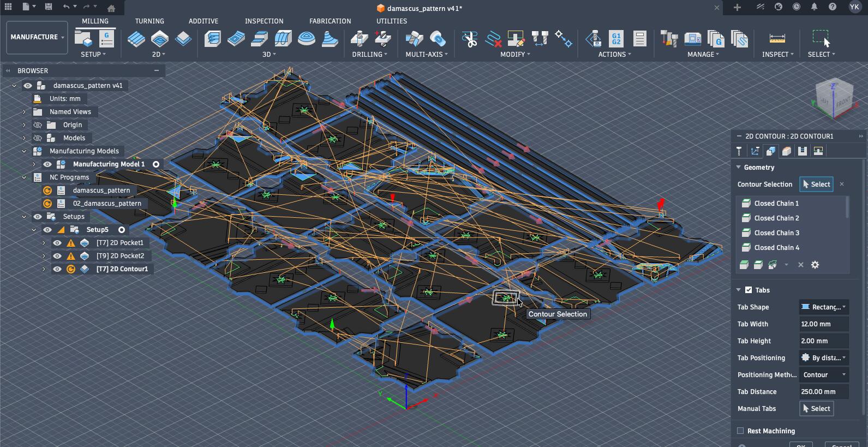Collapse the Geometry section in the panel
This screenshot has width=868, height=447.
click(738, 167)
